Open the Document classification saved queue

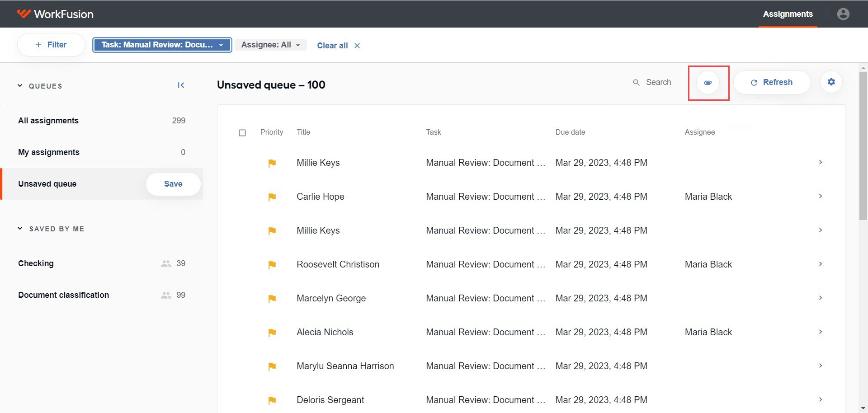point(102,295)
